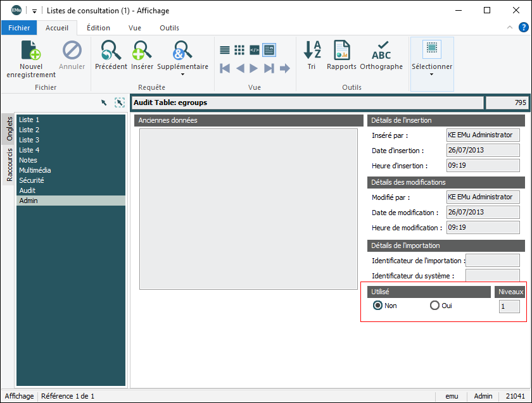
Task: Click the Identificateur de l'importation field
Action: (x=492, y=260)
